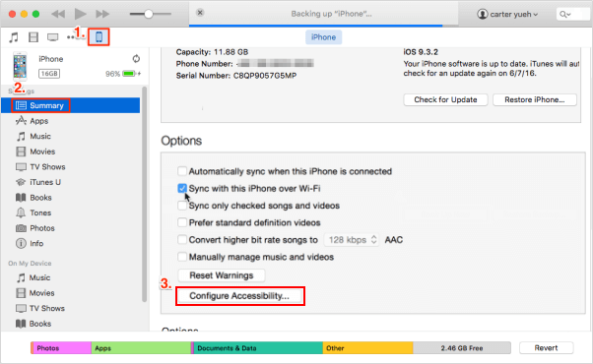Image resolution: width=593 pixels, height=364 pixels.
Task: Cancel the iPhone backup with X button
Action: (200, 13)
